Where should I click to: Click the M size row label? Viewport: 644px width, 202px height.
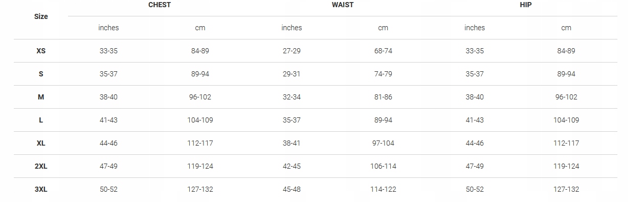41,97
